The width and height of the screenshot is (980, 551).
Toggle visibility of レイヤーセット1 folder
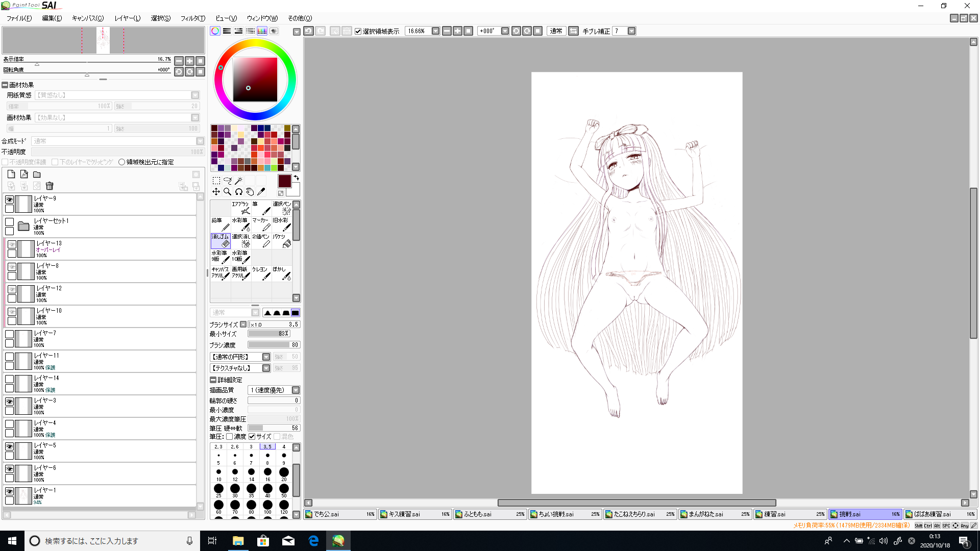pyautogui.click(x=9, y=222)
